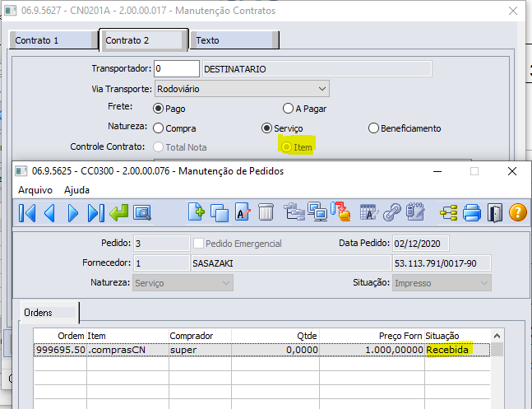Click Qtde column header

[275, 336]
